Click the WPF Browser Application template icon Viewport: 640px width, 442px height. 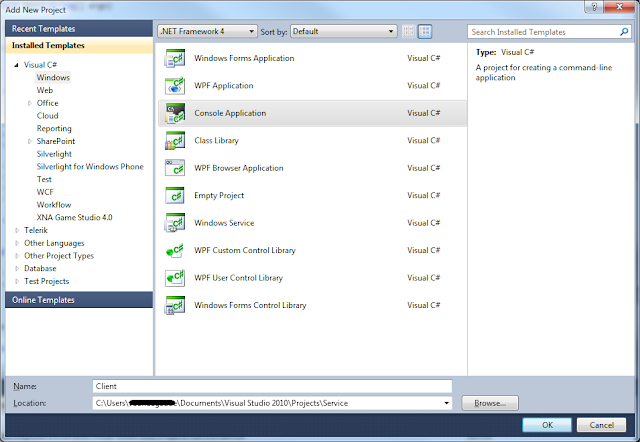pos(175,168)
